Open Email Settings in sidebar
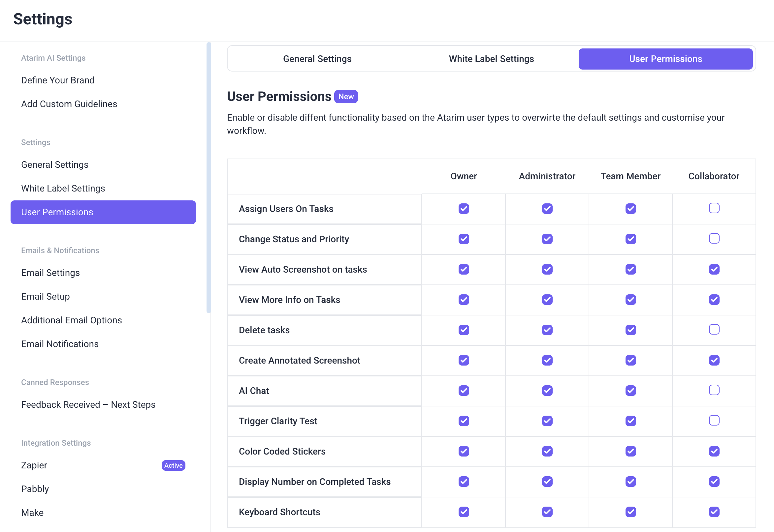Image resolution: width=774 pixels, height=532 pixels. tap(50, 273)
